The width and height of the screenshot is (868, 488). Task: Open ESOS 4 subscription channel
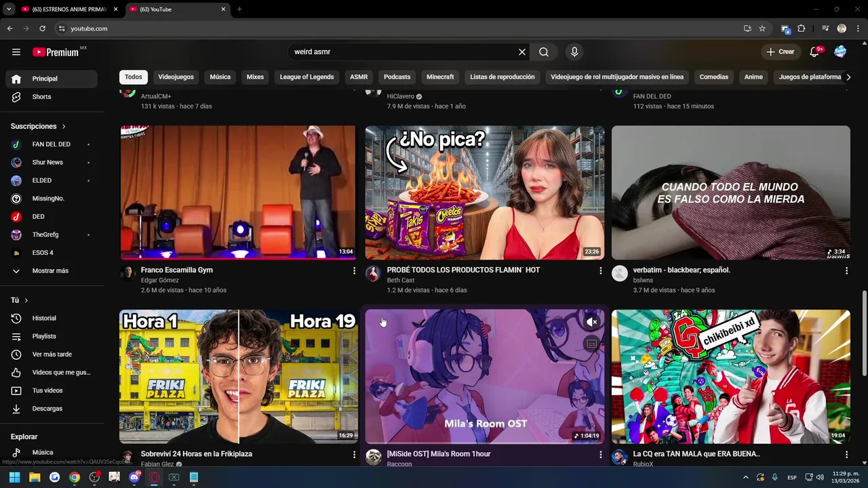[x=52, y=253]
